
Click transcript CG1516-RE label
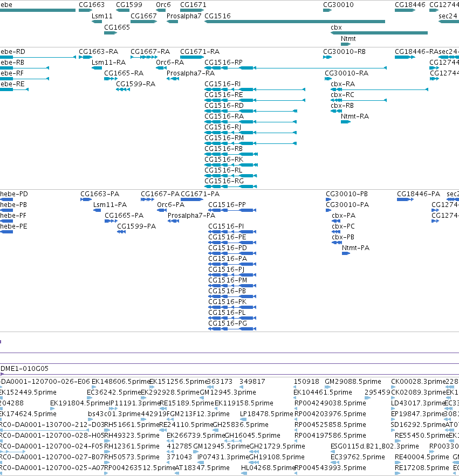click(224, 95)
